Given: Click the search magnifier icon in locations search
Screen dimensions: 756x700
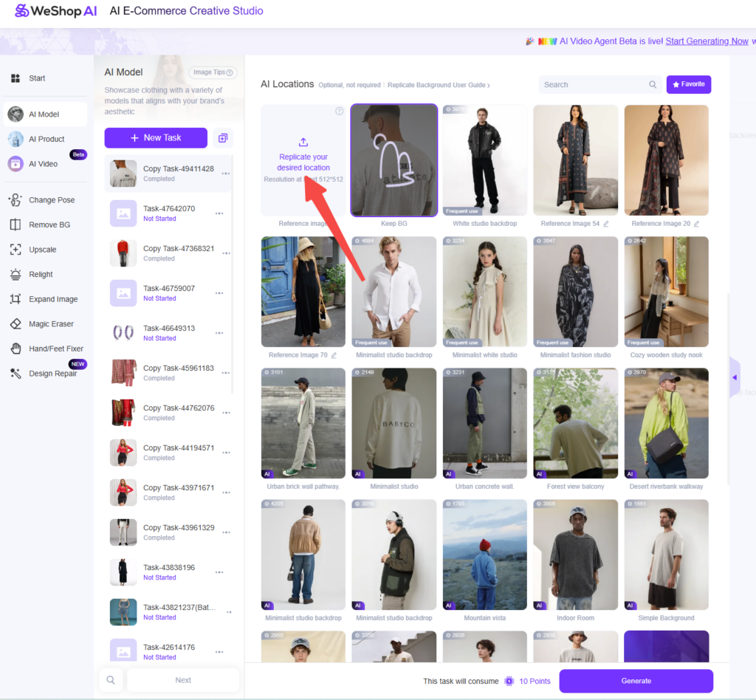Looking at the screenshot, I should [653, 85].
